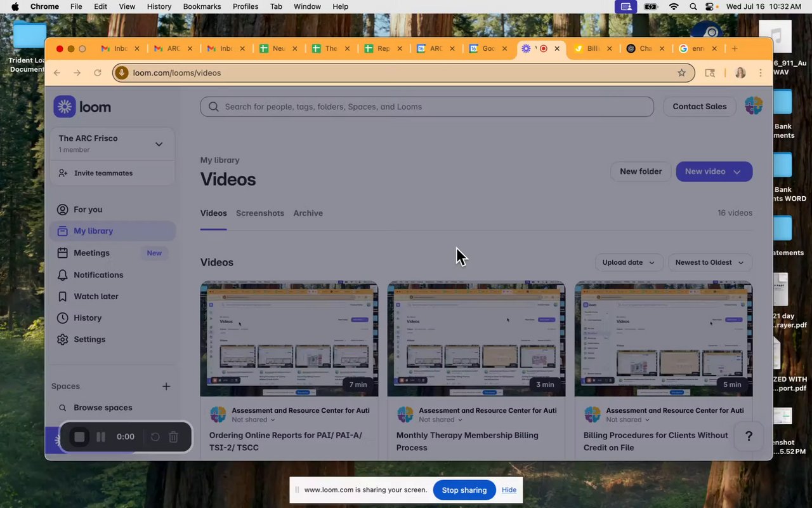Open Chrome three-dot menu
The height and width of the screenshot is (508, 812).
(761, 73)
